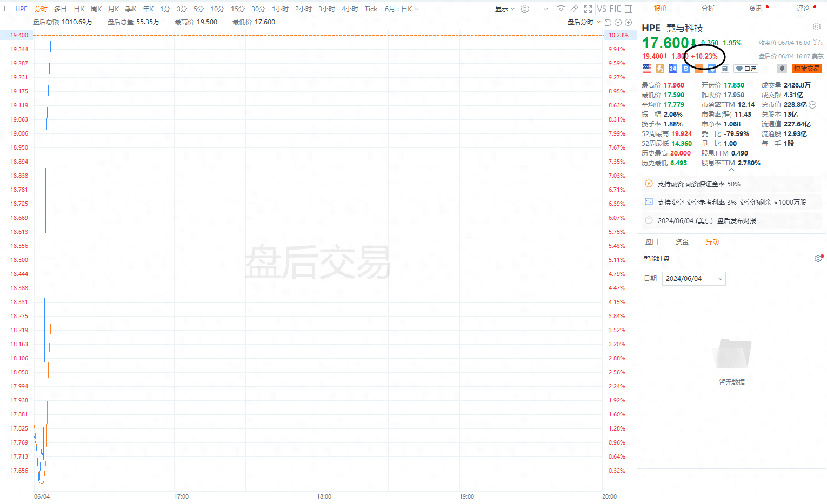Screen dimensions: 827x504
Task: Switch to 资金 capital flow tab
Action: (x=682, y=242)
